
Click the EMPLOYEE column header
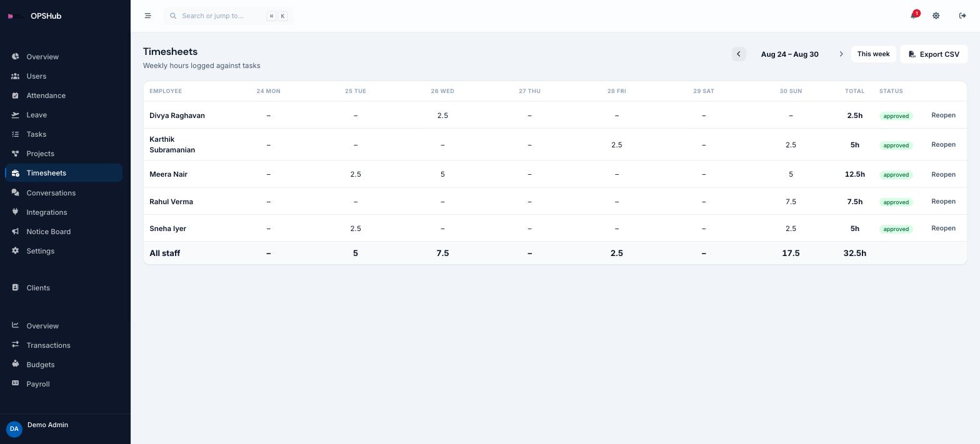[x=166, y=91]
